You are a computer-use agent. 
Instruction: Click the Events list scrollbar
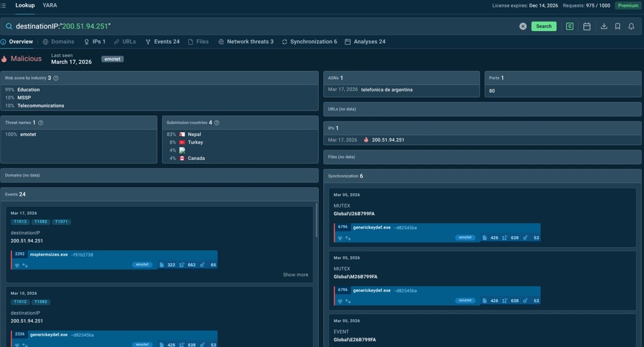pos(317,221)
